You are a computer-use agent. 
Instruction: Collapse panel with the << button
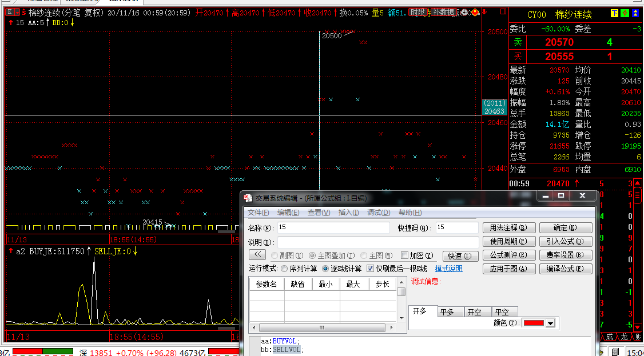(x=257, y=255)
